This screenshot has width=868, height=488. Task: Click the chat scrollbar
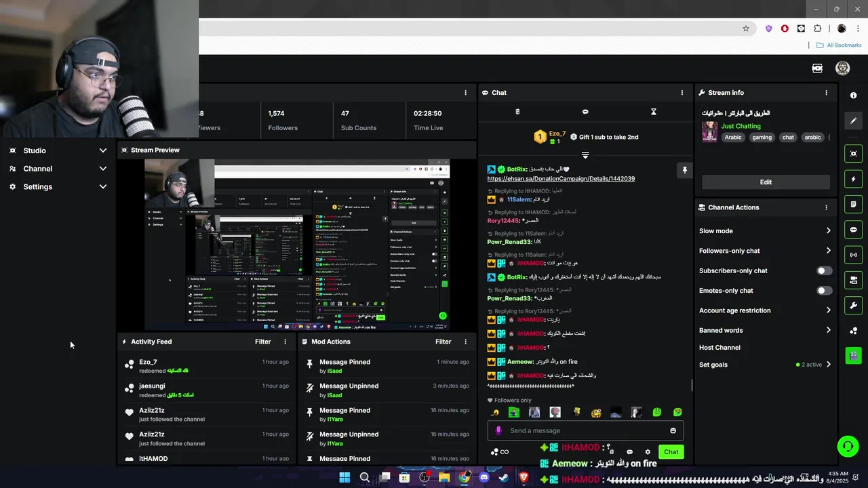coord(692,385)
